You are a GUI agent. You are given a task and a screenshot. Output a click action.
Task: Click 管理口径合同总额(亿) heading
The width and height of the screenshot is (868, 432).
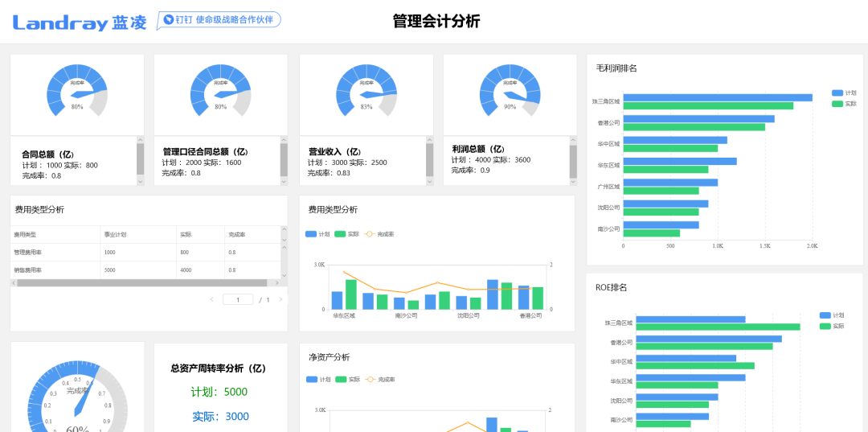[x=206, y=152]
